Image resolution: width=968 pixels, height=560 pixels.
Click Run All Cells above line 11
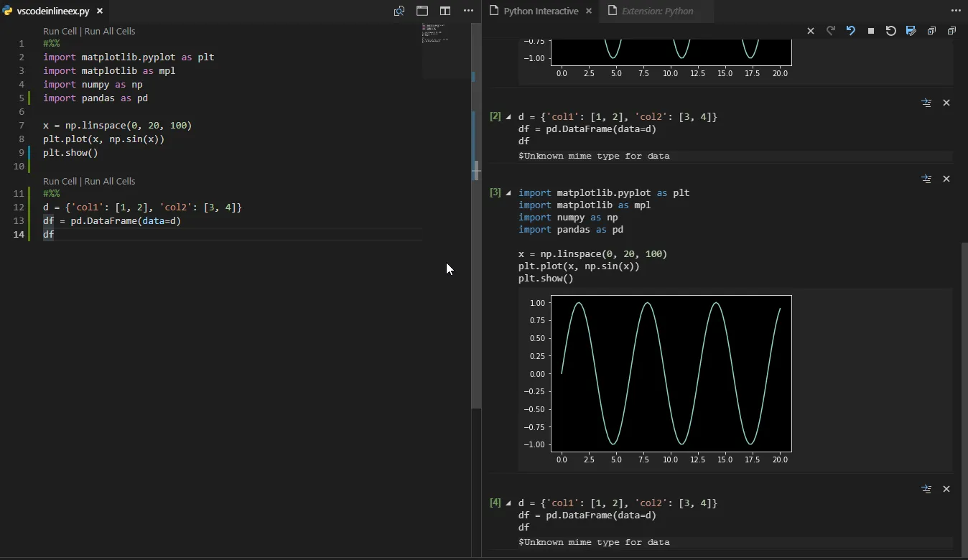click(x=110, y=181)
